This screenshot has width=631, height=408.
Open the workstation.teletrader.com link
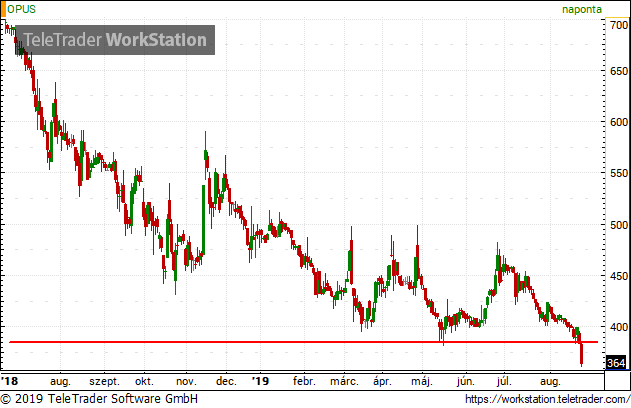(547, 399)
